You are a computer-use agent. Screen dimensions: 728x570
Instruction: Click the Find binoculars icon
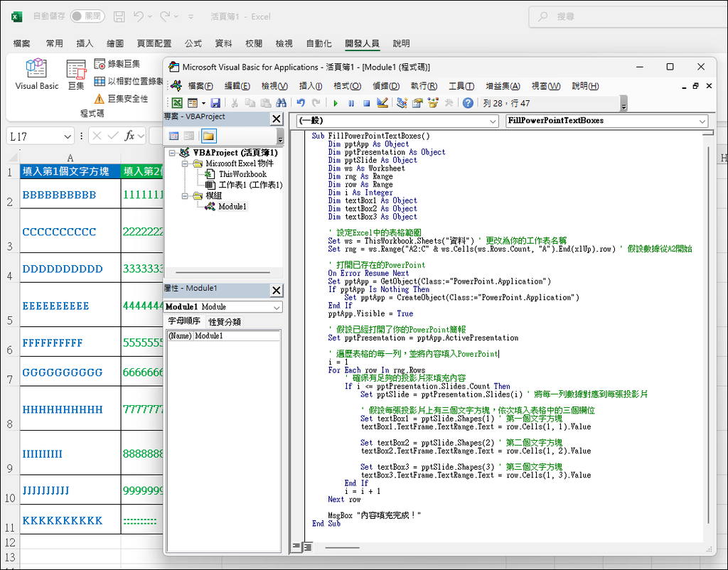[x=283, y=103]
